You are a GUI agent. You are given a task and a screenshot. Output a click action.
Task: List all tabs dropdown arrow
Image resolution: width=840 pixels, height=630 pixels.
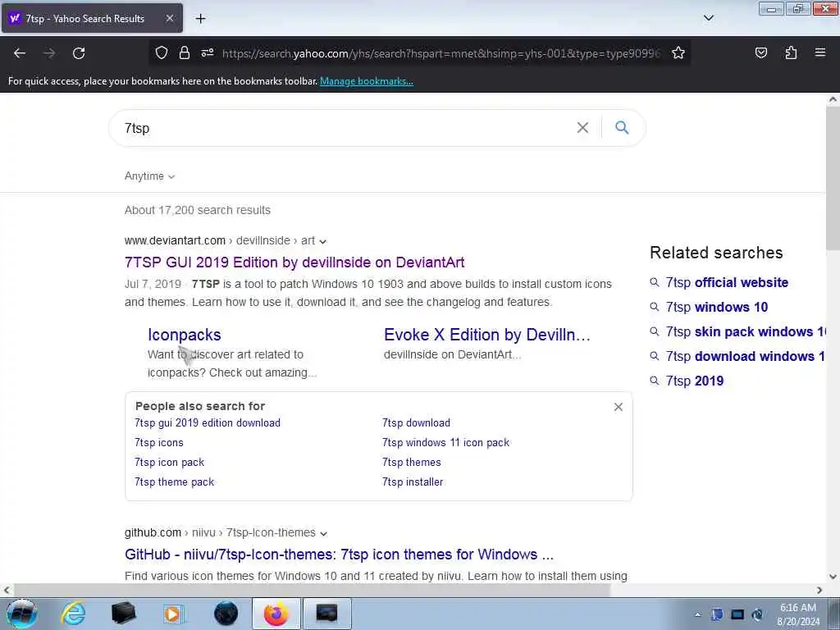[x=708, y=18]
